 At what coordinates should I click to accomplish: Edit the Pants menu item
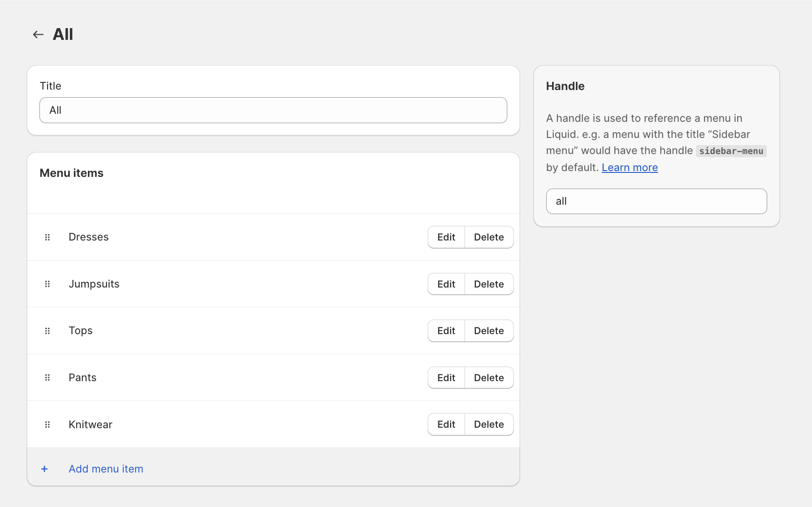pyautogui.click(x=445, y=377)
